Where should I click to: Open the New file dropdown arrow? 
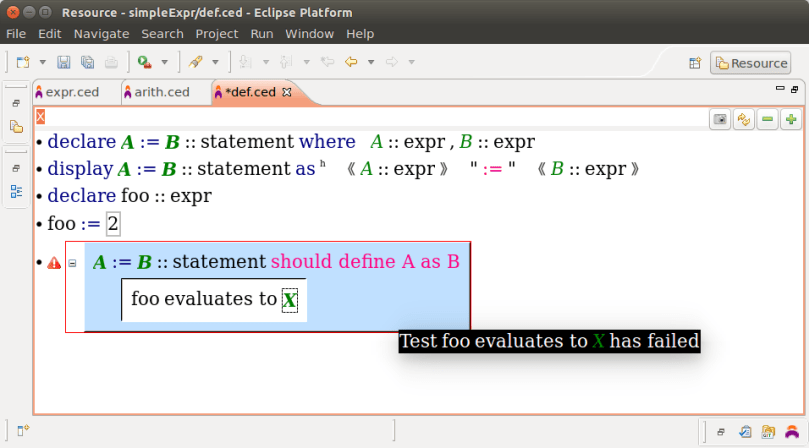click(42, 62)
